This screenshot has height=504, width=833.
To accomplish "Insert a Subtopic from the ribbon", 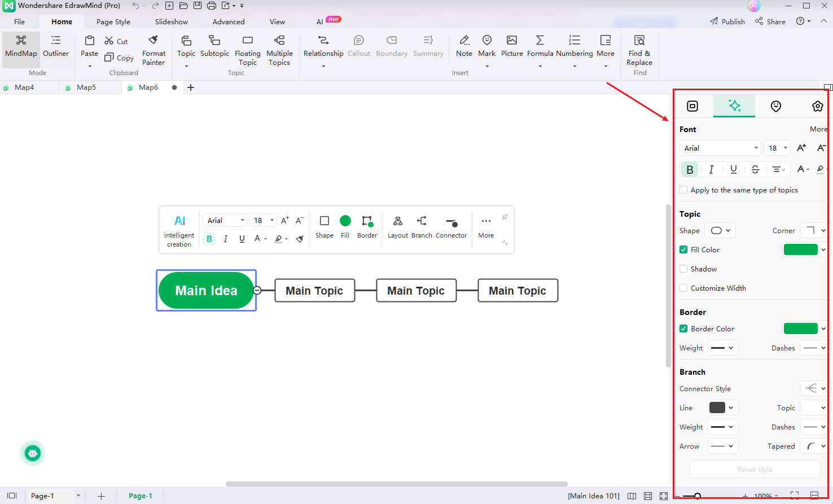I will pos(214,46).
